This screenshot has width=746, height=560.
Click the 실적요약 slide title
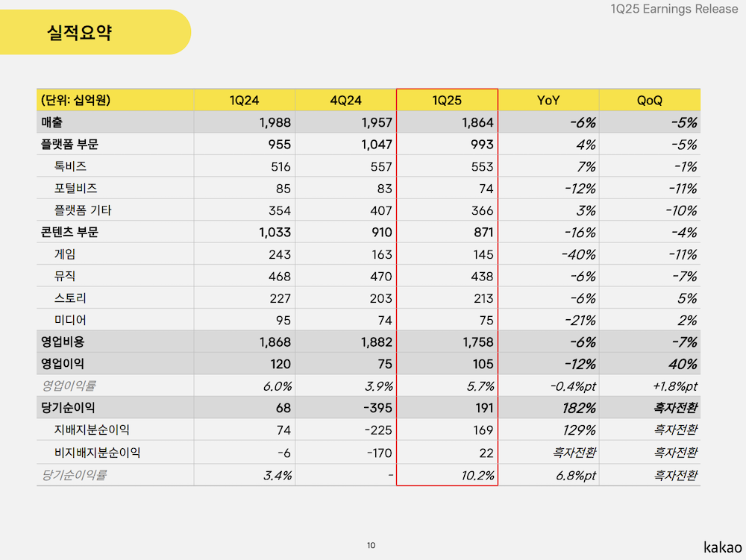79,32
